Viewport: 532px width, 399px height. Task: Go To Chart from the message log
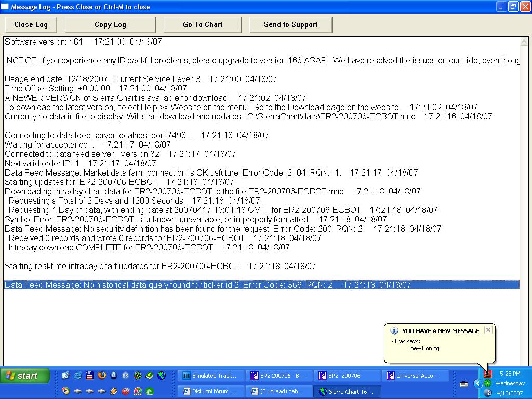(203, 25)
